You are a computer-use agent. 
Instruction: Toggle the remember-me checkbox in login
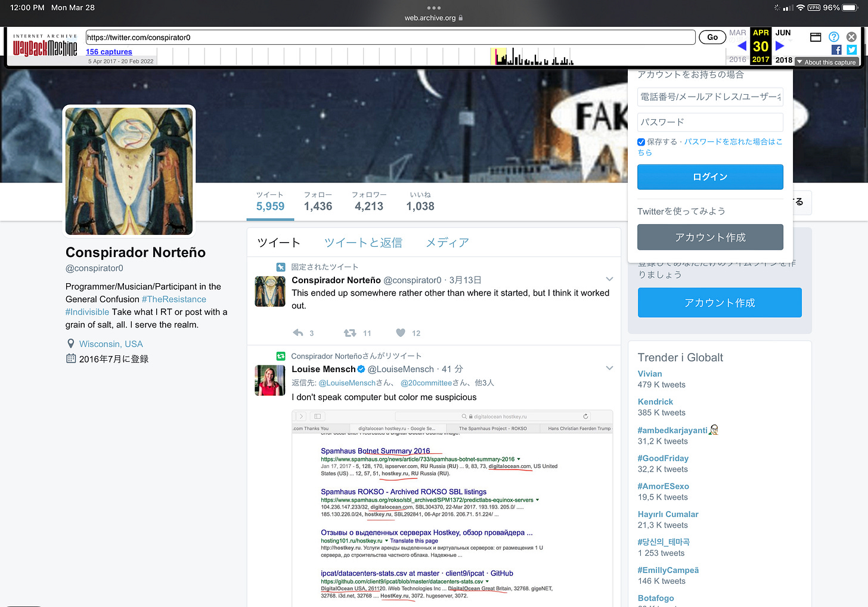pos(641,142)
